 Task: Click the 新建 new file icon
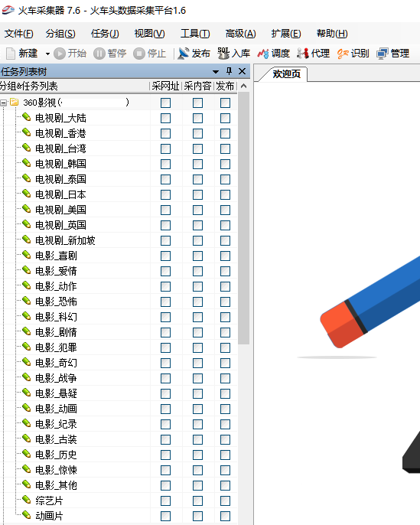[x=11, y=54]
